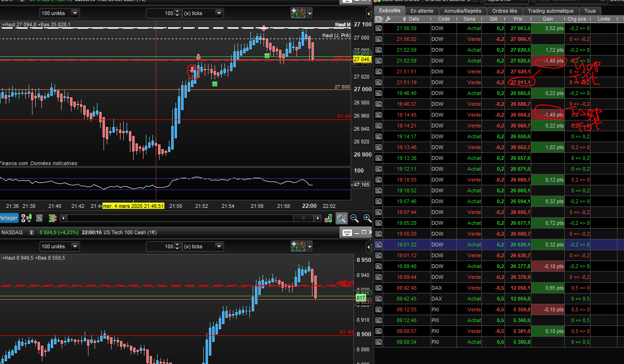Switch to the En attente tab
Screen dimensions: 624x364
click(422, 11)
